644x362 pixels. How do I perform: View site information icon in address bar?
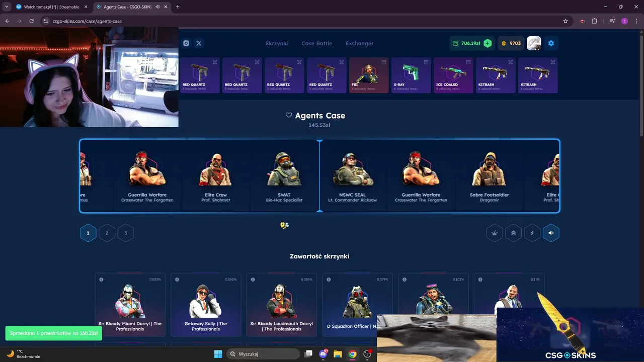point(46,21)
